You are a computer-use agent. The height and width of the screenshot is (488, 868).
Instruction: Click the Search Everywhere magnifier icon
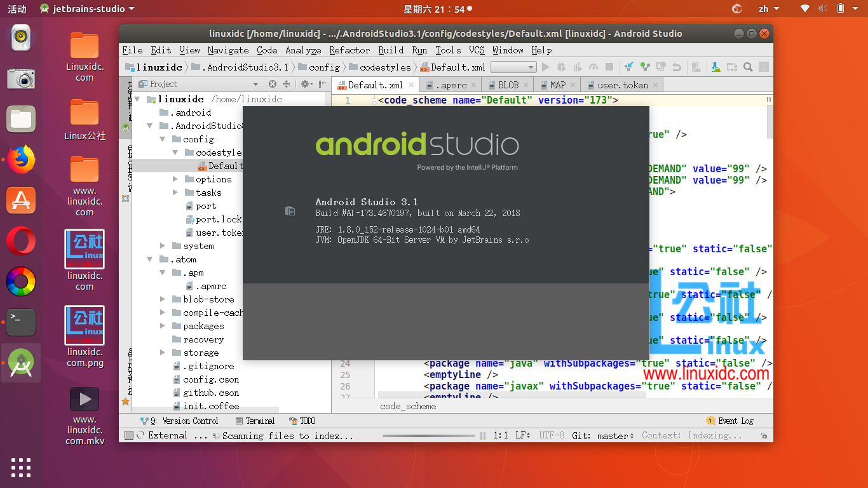point(748,67)
